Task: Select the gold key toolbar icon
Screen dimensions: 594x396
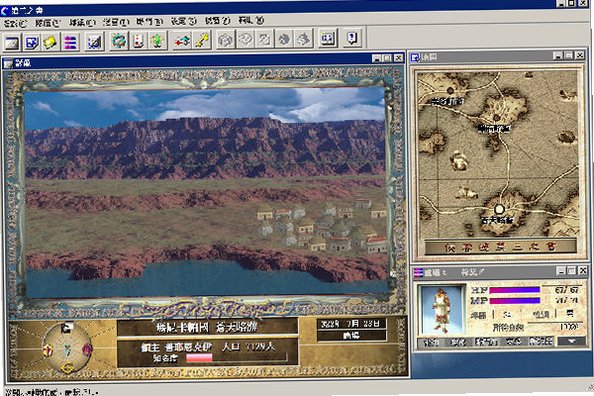Action: [x=202, y=40]
